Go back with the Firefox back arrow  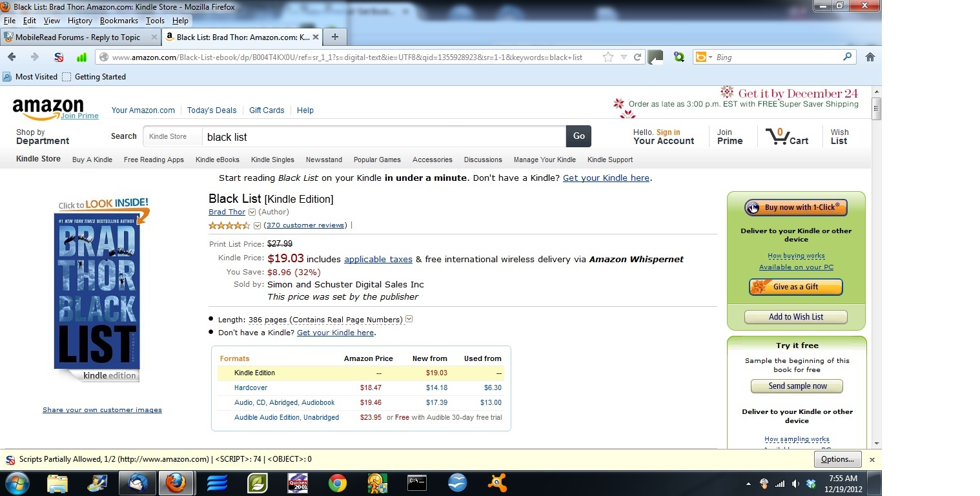(x=12, y=57)
